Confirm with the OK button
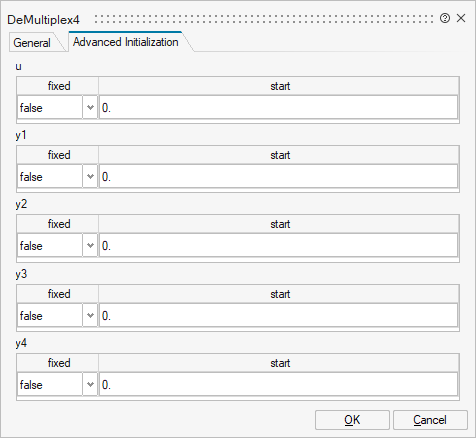 point(352,420)
